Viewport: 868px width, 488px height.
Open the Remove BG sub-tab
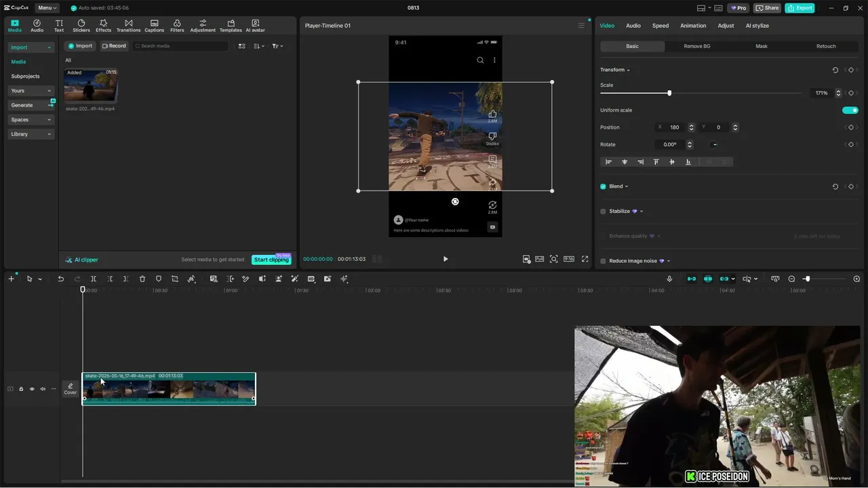pos(697,46)
